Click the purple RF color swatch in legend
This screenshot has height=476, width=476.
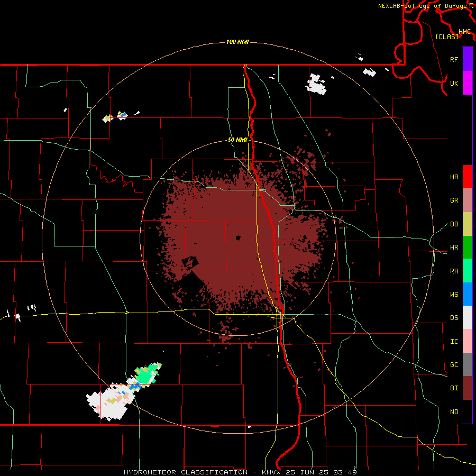[x=467, y=59]
